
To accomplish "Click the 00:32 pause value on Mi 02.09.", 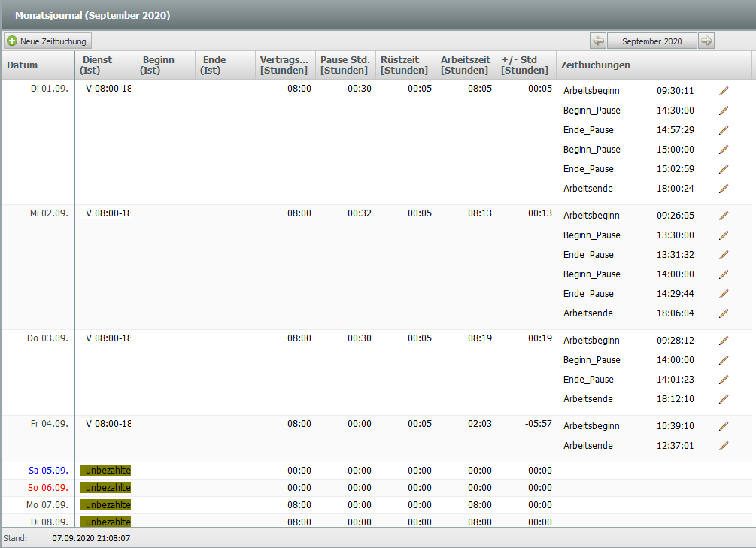I will (360, 213).
